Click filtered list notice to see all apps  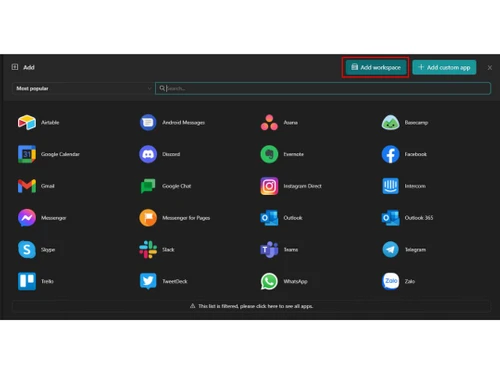[252, 306]
